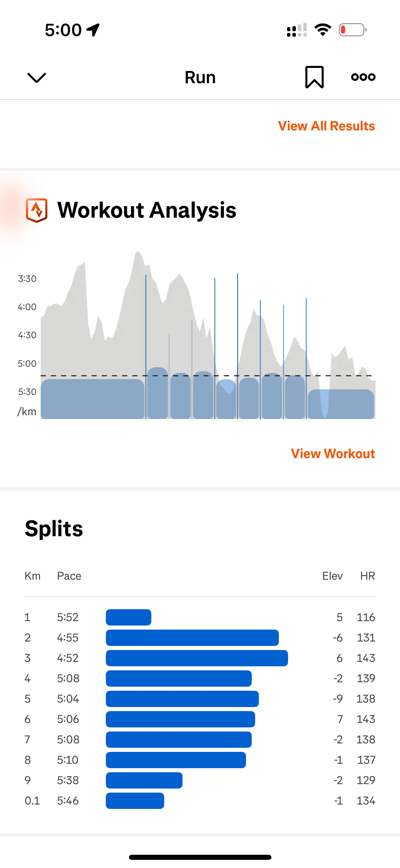The image size is (400, 868).
Task: Tap the location arrow in the status bar
Action: pyautogui.click(x=92, y=30)
